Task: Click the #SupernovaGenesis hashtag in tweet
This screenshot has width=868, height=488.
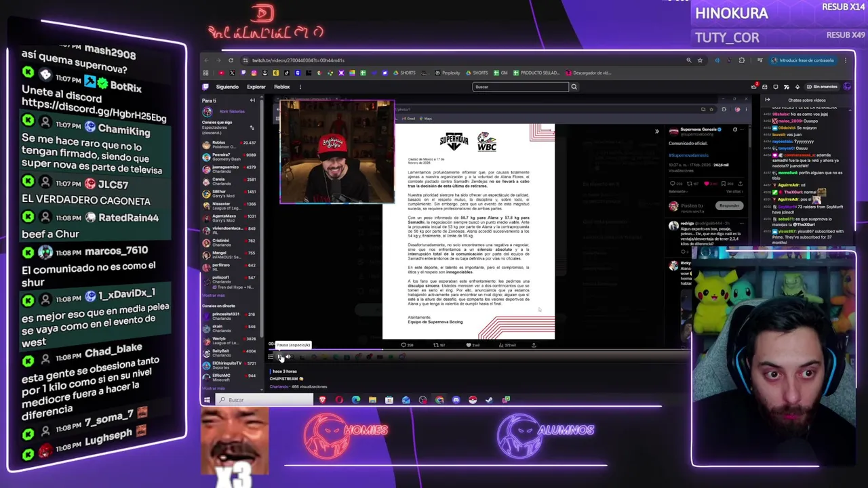Action: 689,155
